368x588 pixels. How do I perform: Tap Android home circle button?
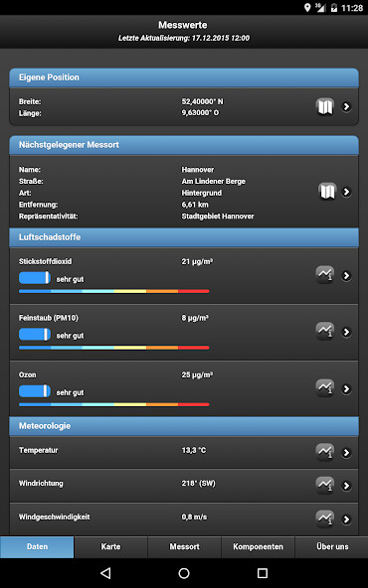click(184, 573)
